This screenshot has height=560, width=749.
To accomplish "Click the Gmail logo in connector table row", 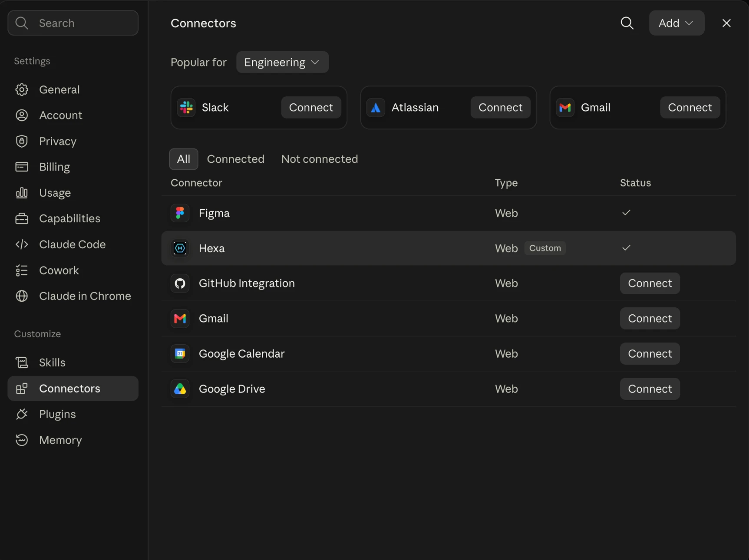I will (x=180, y=319).
